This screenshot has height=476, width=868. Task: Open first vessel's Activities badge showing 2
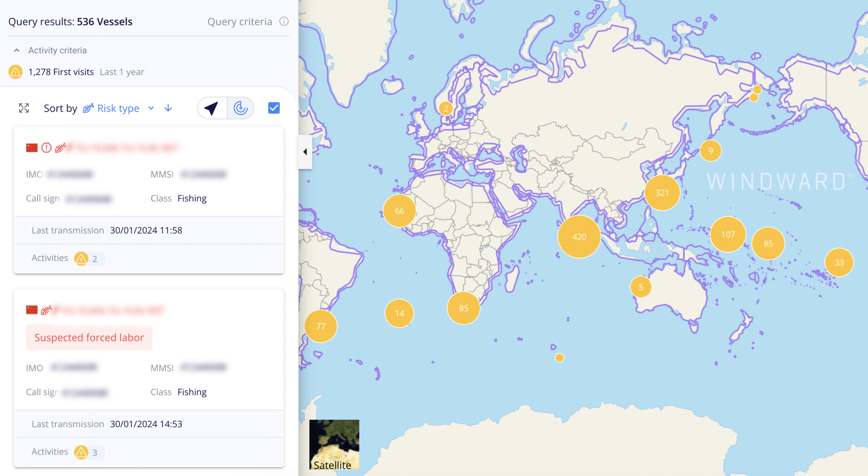coord(88,258)
